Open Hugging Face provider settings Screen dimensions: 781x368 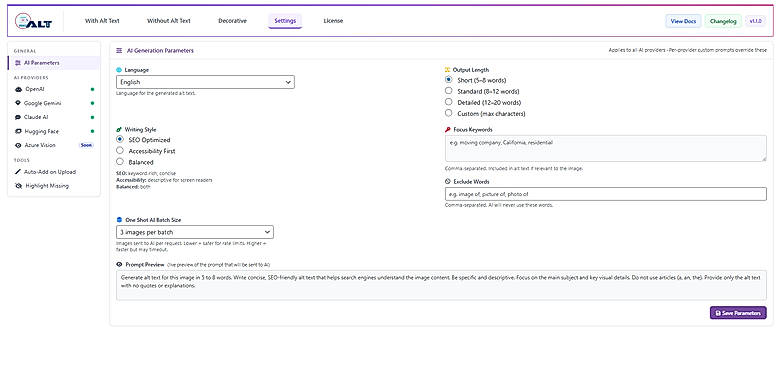pyautogui.click(x=54, y=131)
